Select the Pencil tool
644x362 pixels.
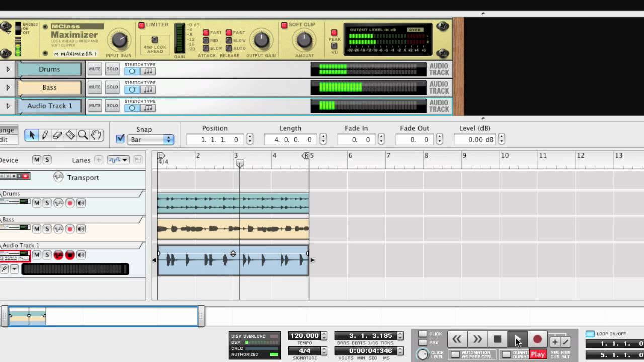click(x=45, y=135)
